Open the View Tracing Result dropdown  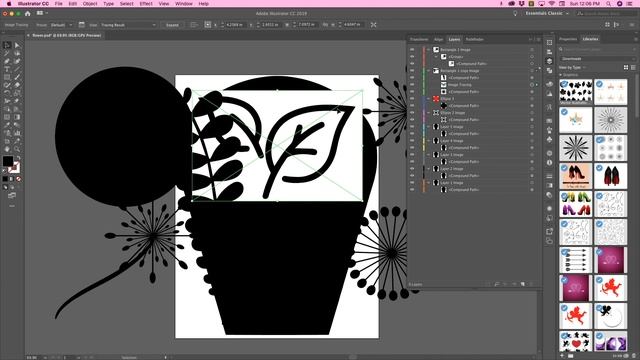point(128,25)
